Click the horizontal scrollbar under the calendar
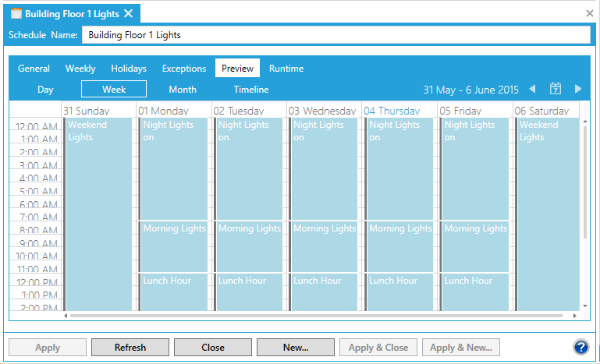 [312, 316]
